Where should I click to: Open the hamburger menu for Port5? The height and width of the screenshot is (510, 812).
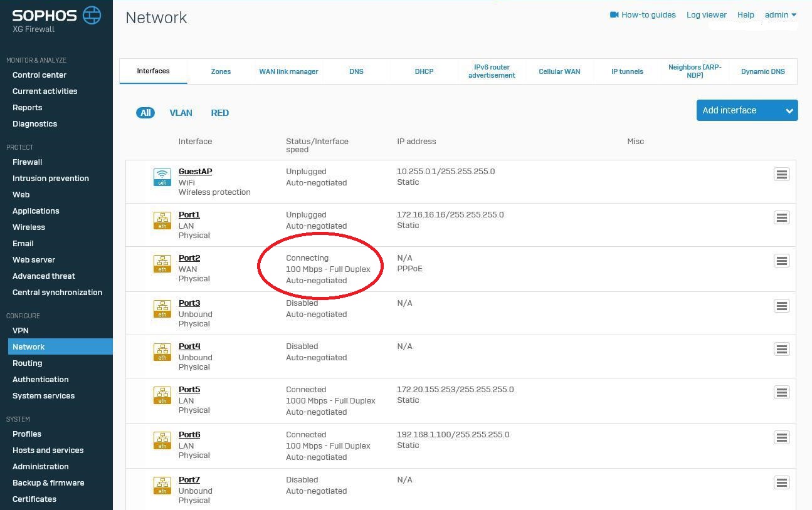click(x=781, y=392)
